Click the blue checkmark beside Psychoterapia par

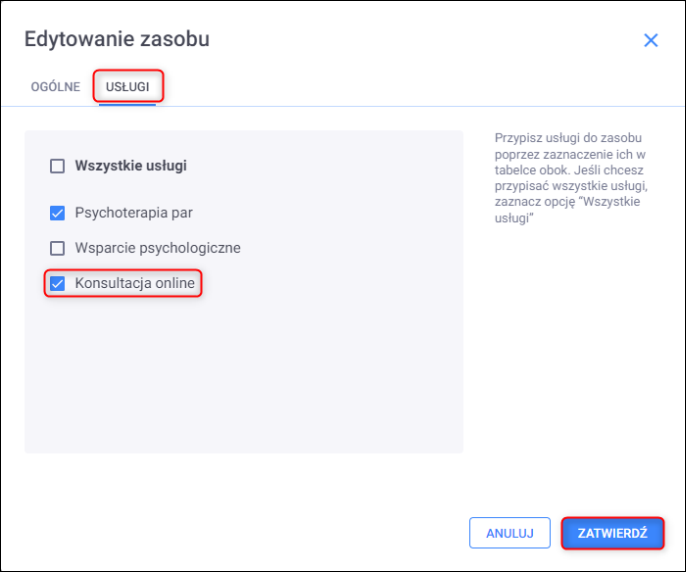57,213
